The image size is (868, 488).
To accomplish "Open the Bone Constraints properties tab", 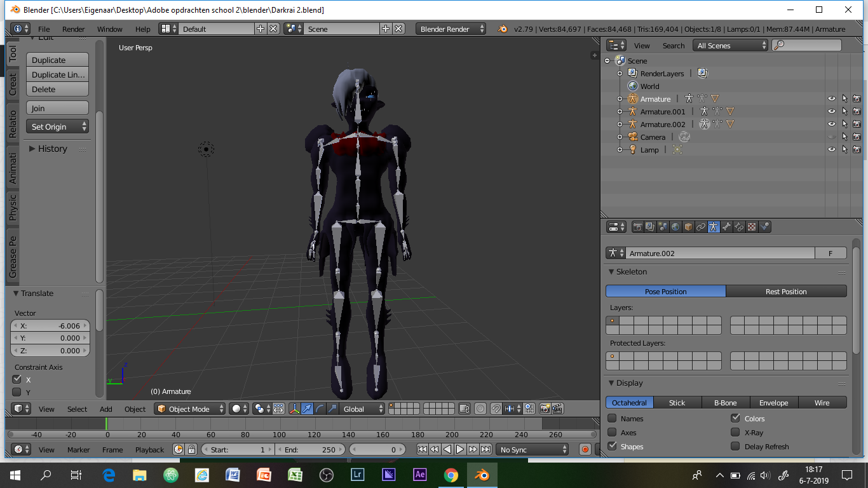I will click(739, 227).
